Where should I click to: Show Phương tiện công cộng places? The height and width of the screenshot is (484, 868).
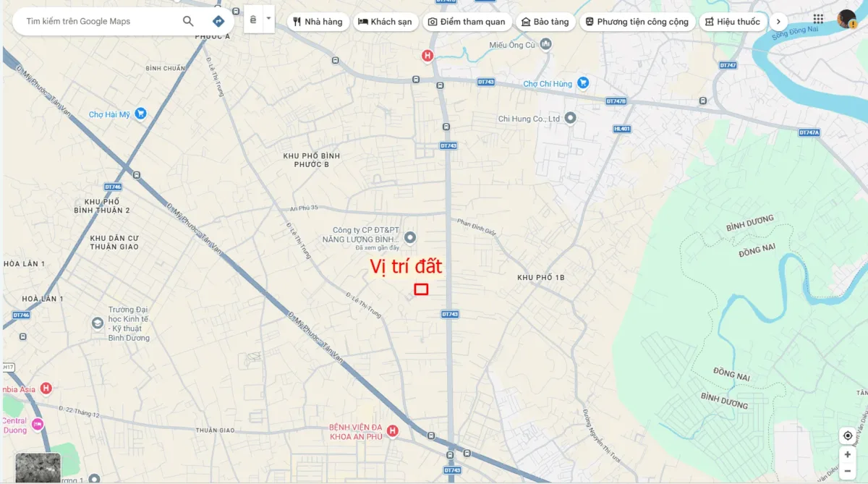(x=637, y=22)
